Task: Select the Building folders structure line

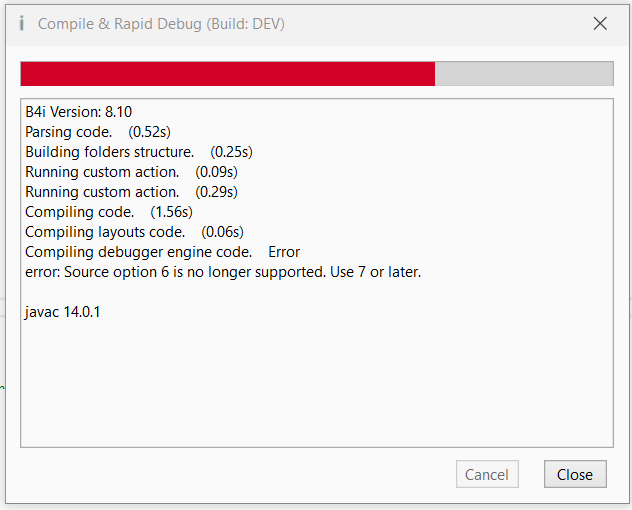Action: pos(109,152)
